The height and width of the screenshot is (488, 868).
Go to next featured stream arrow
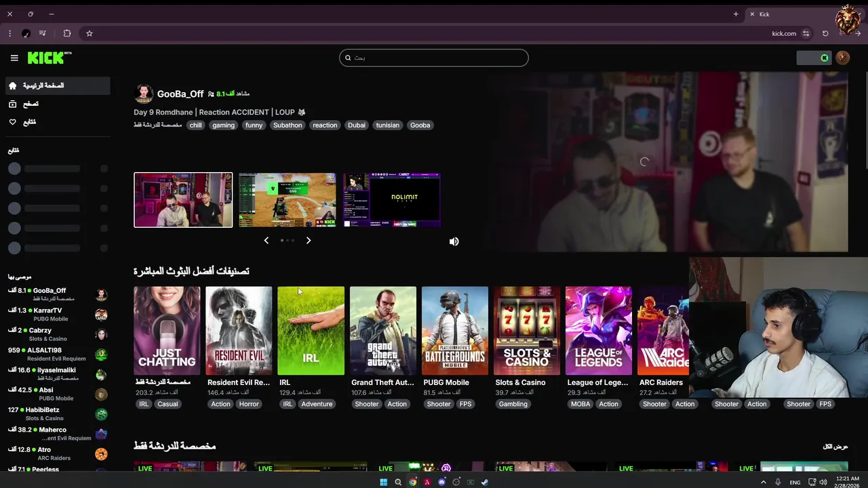tap(309, 240)
